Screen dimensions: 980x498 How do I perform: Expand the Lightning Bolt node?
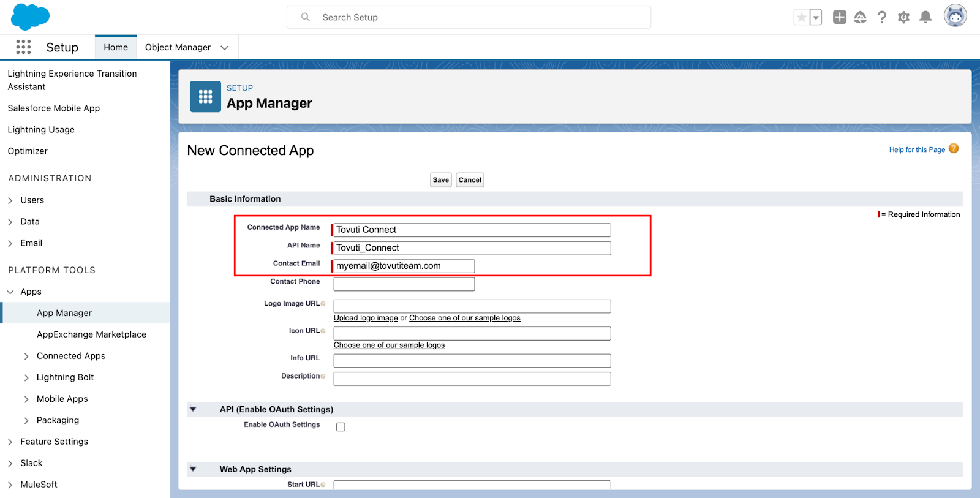tap(26, 378)
